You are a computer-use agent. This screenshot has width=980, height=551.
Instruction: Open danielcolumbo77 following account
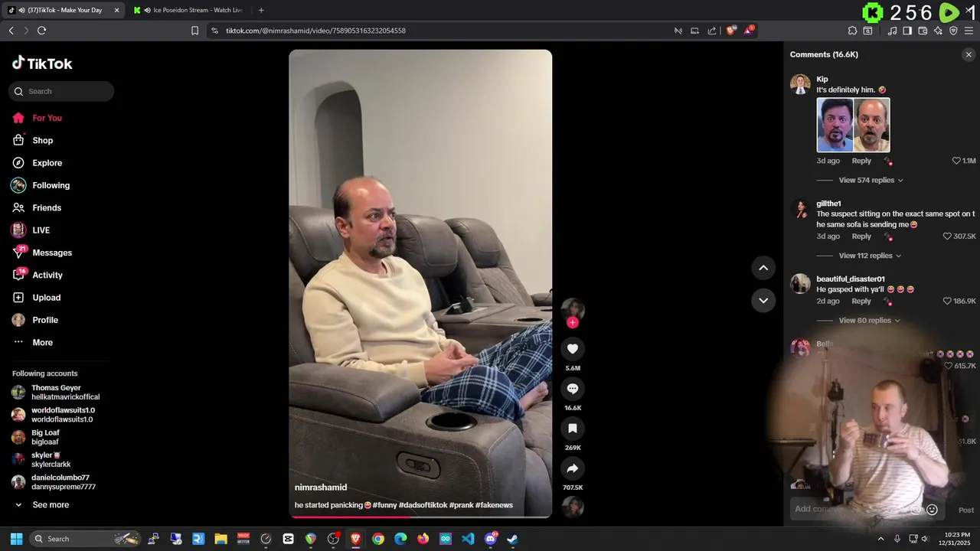tap(54, 482)
